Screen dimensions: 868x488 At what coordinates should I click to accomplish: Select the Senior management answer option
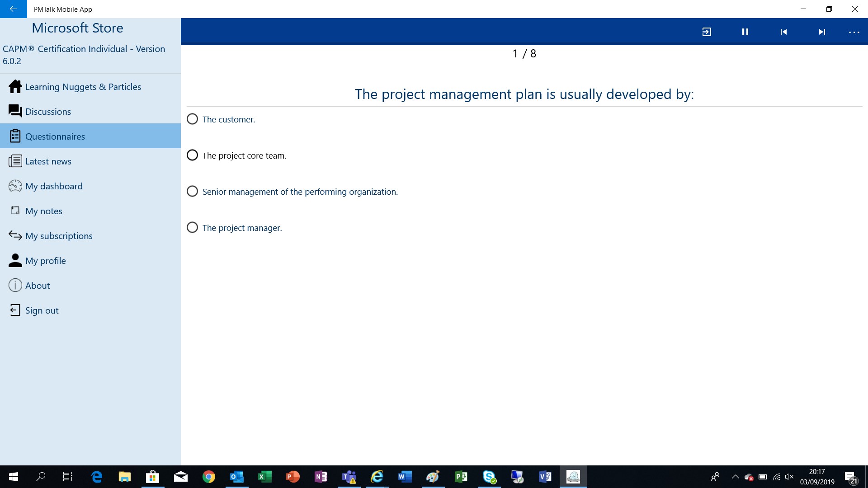click(x=192, y=192)
